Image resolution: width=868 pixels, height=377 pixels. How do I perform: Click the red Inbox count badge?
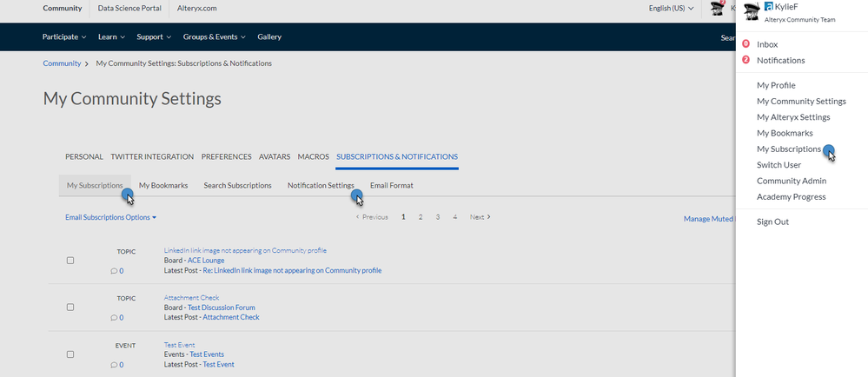point(745,43)
